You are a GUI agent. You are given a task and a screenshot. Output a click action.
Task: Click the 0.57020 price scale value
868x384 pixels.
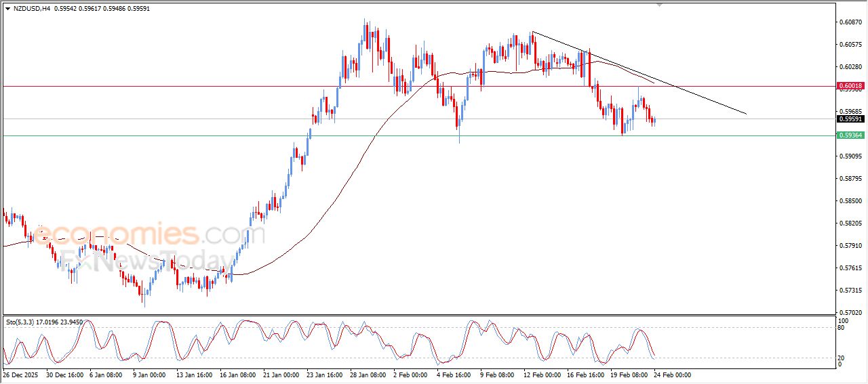(850, 312)
